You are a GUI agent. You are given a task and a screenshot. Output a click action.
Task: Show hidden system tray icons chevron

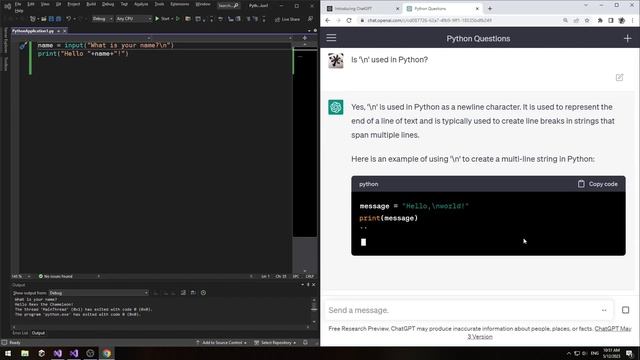point(569,353)
